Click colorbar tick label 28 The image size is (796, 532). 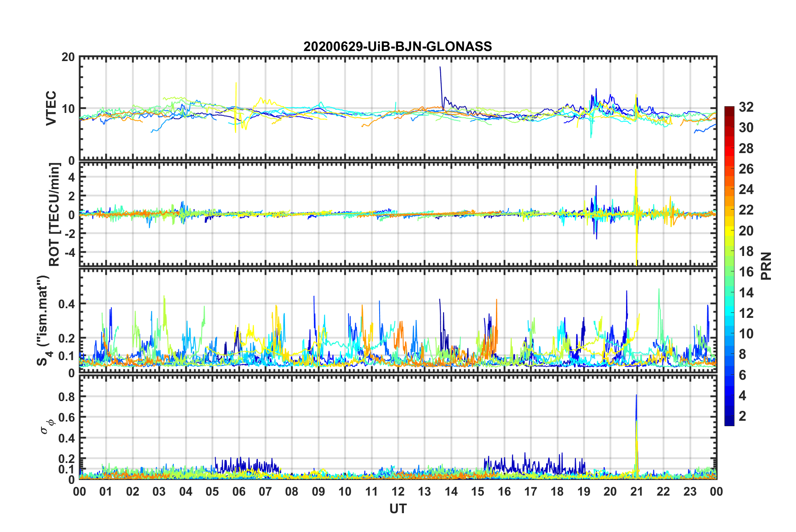746,148
